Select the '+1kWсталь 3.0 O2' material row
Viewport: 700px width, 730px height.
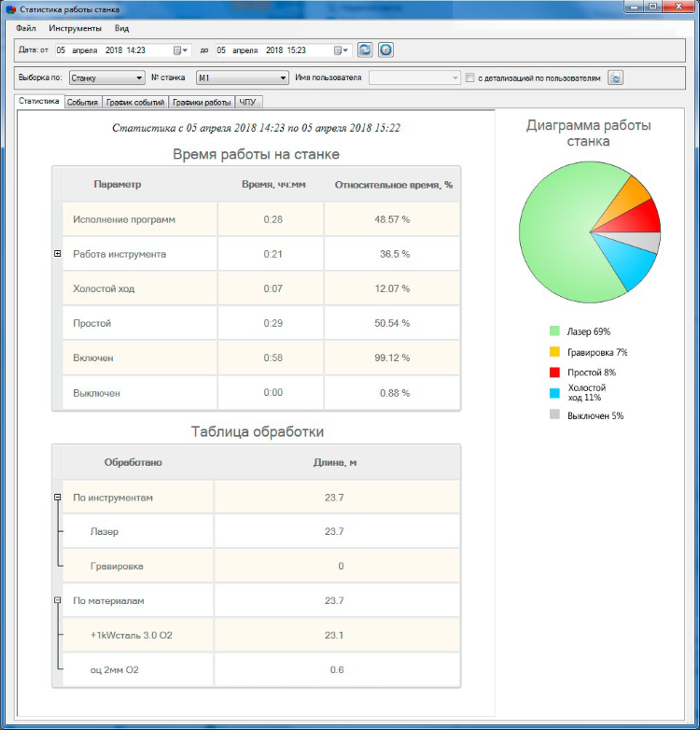click(132, 635)
